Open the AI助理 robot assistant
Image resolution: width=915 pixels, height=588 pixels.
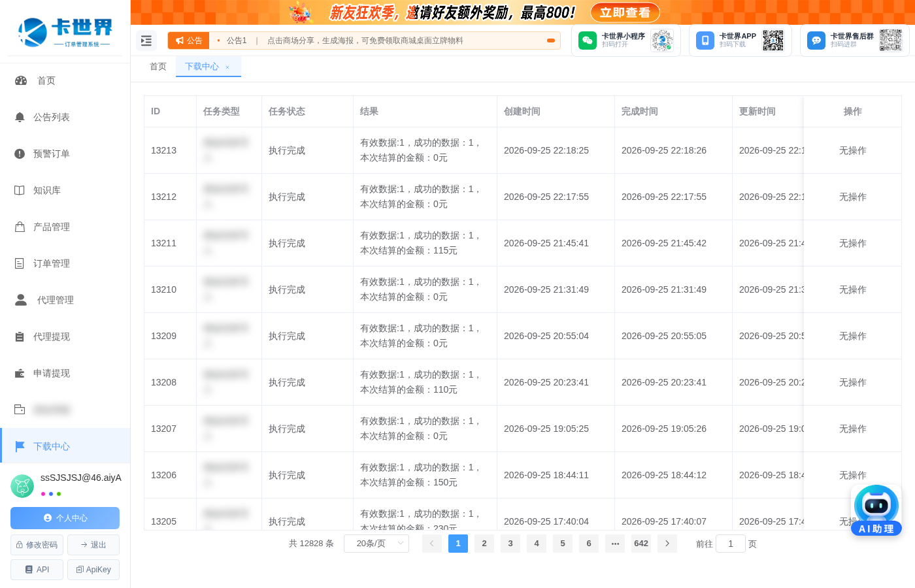pyautogui.click(x=876, y=510)
